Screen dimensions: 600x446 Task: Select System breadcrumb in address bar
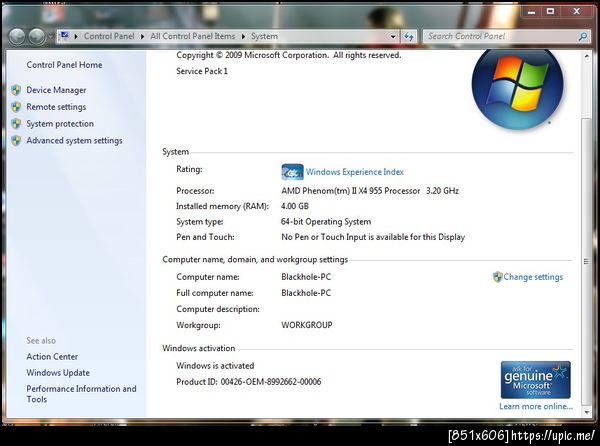tap(264, 36)
